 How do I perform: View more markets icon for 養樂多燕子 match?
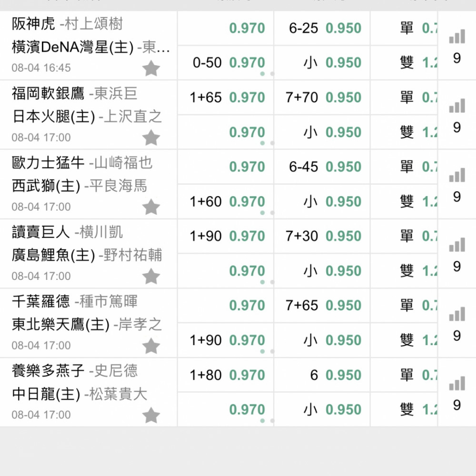tap(457, 383)
